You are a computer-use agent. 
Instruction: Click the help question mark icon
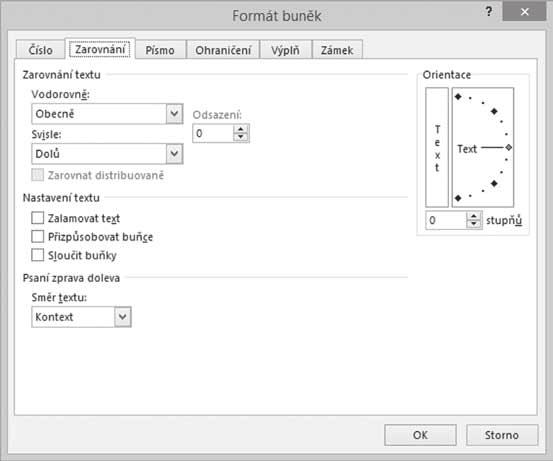point(488,12)
